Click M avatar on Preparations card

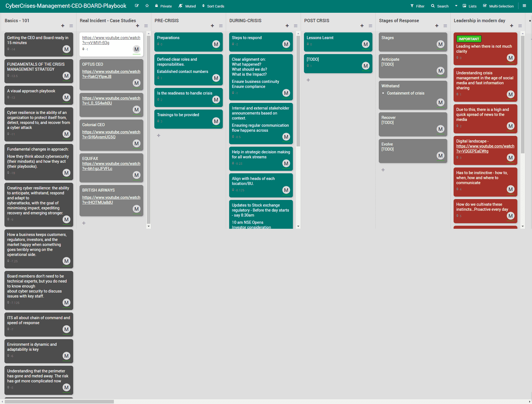[x=216, y=44]
